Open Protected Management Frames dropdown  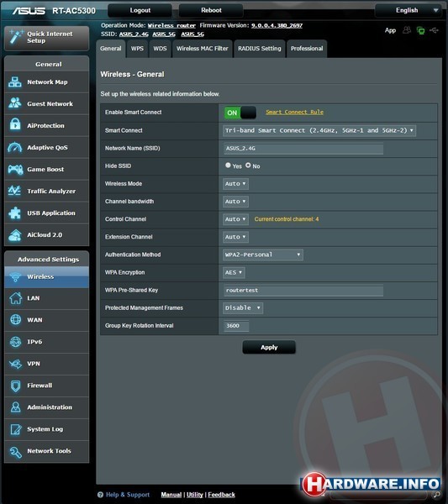[243, 308]
